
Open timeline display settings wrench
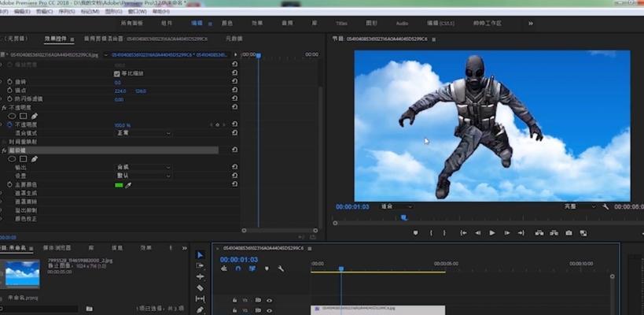click(x=281, y=269)
